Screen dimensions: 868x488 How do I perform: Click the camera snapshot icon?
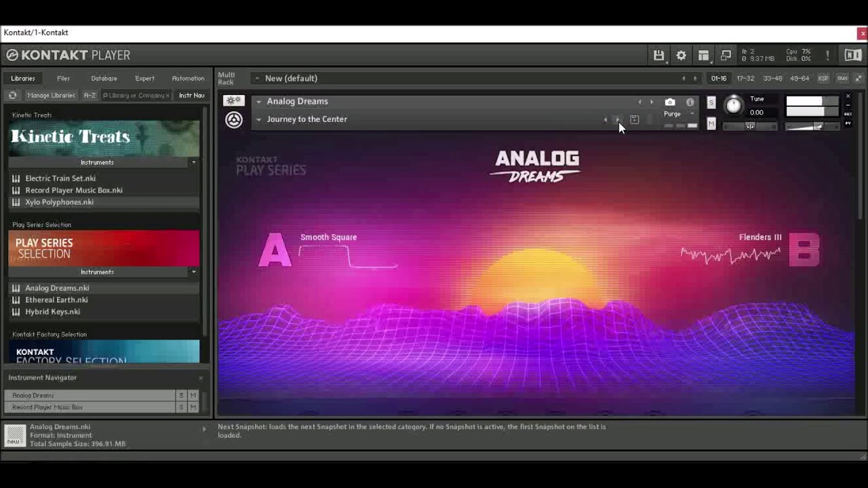point(670,102)
